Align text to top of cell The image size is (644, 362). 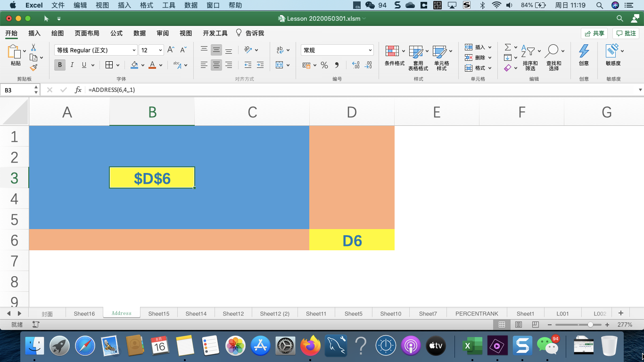tap(204, 50)
